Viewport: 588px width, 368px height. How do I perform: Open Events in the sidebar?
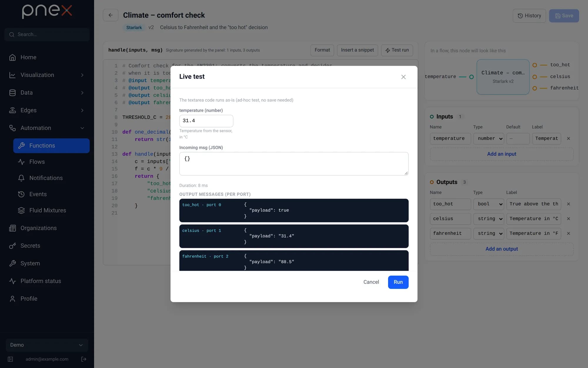click(51, 194)
